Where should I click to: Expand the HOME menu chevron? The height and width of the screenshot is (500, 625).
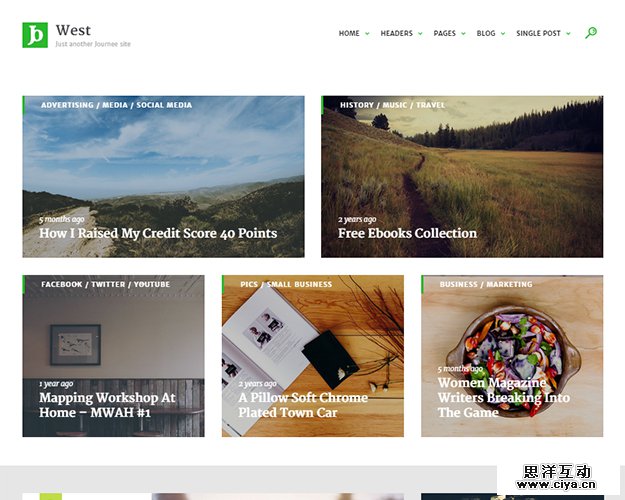click(367, 33)
